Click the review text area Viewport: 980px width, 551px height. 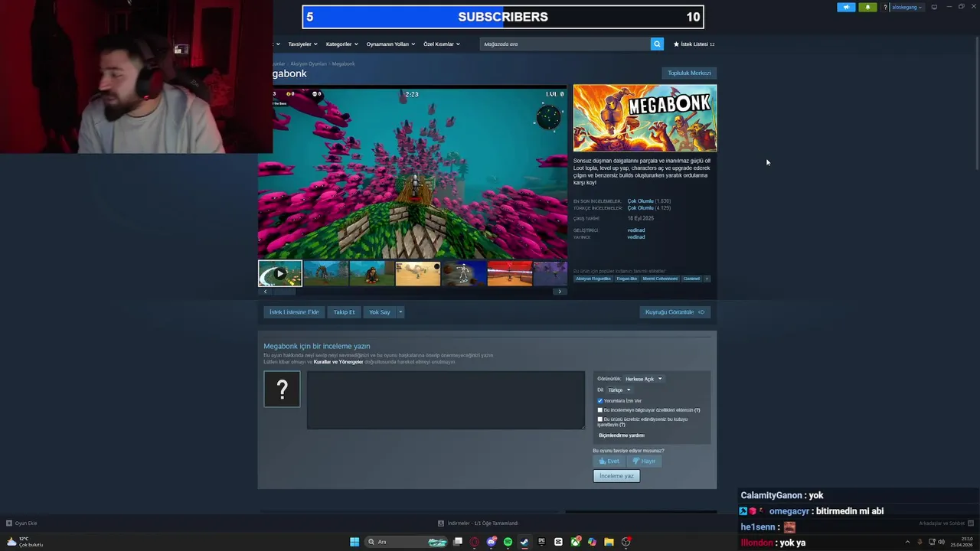click(x=446, y=400)
